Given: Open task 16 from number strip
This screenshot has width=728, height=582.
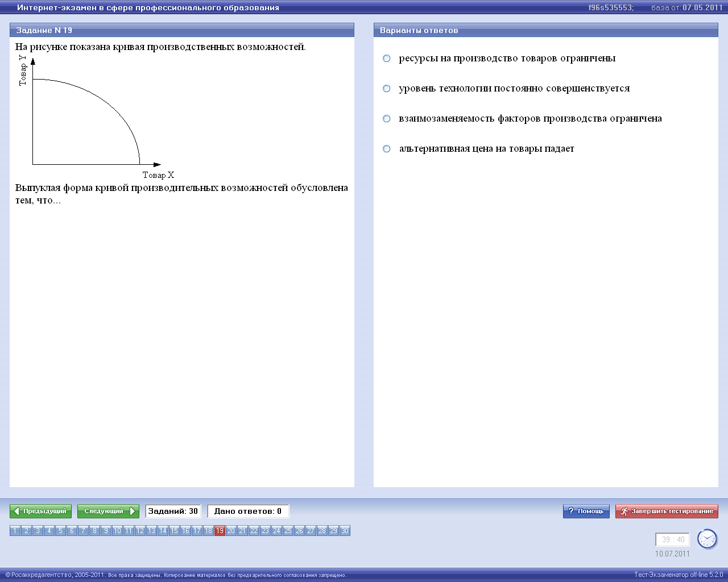Looking at the screenshot, I should point(185,531).
